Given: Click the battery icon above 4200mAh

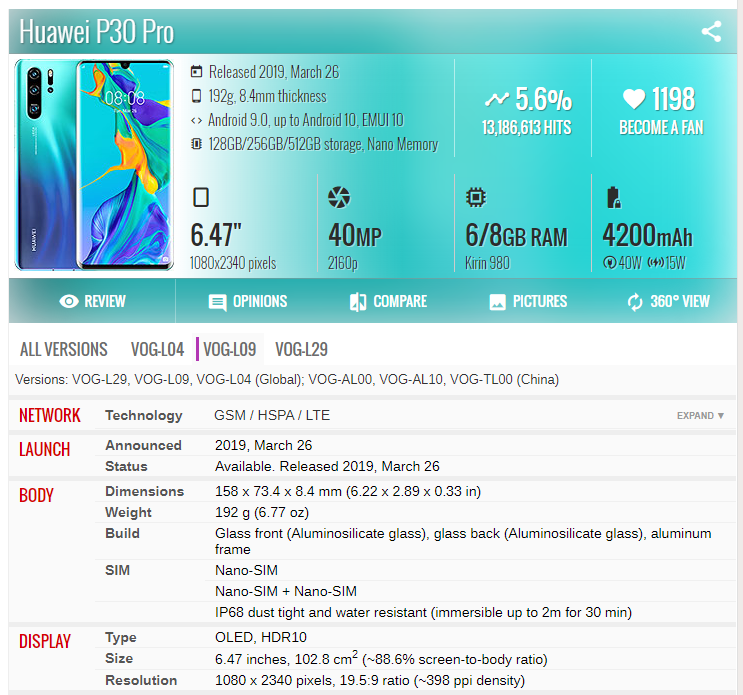Looking at the screenshot, I should (x=613, y=197).
